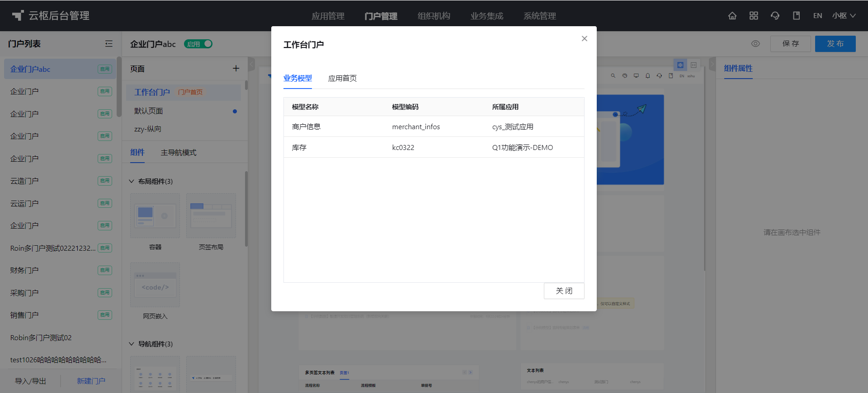Click cys_测试应用 cell

(x=513, y=127)
